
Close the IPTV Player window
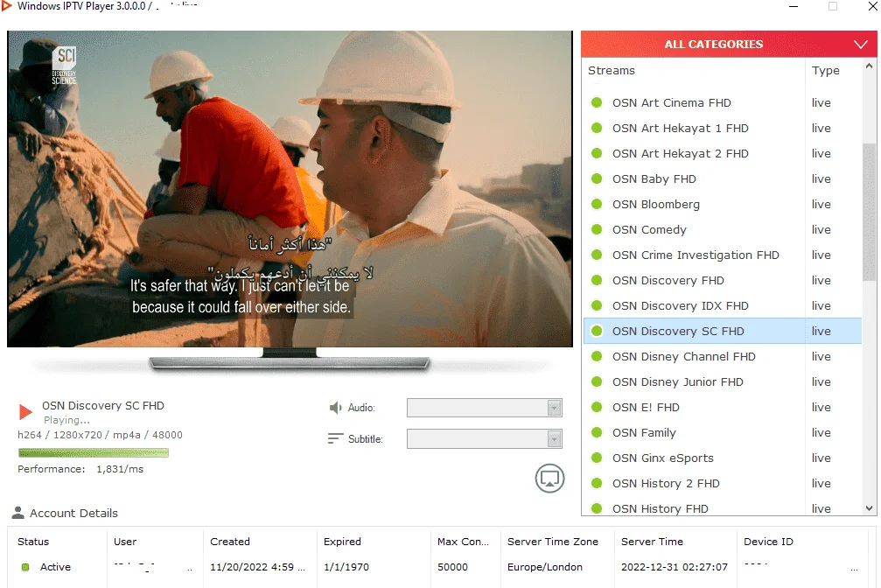[x=872, y=6]
